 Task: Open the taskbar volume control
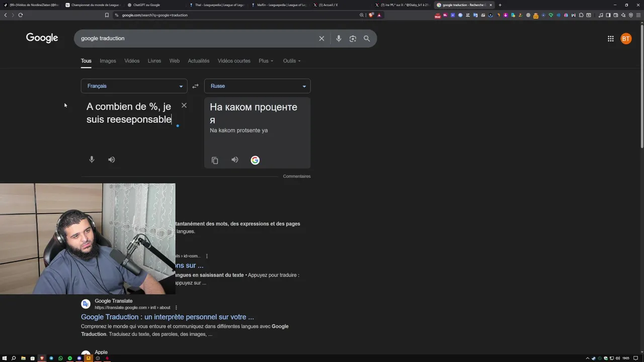tap(618, 358)
